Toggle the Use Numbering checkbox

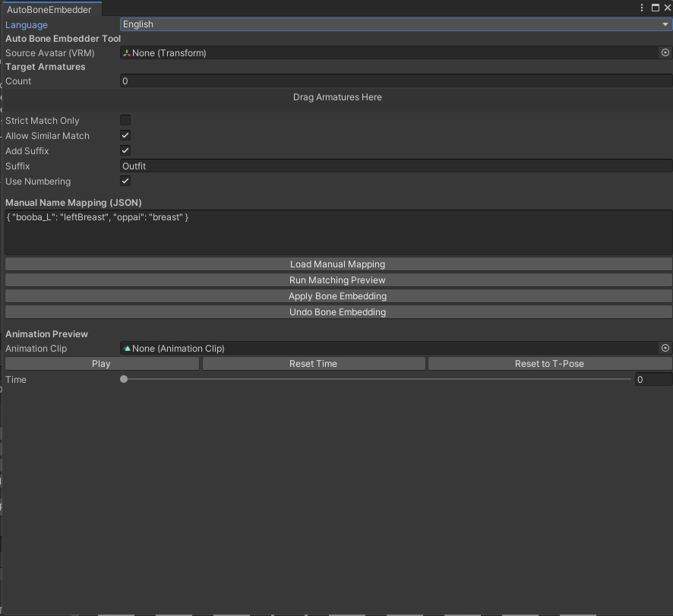click(x=125, y=181)
